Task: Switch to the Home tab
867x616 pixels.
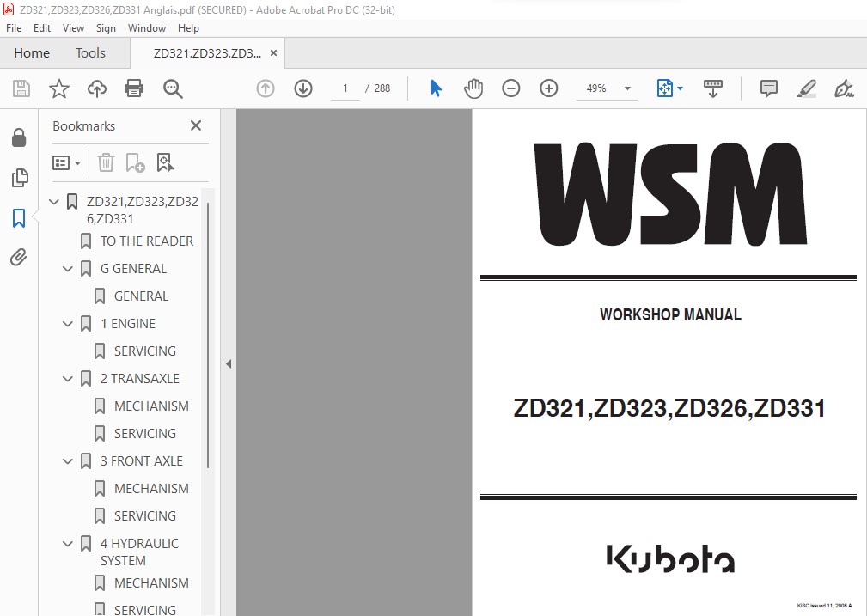Action: point(32,53)
